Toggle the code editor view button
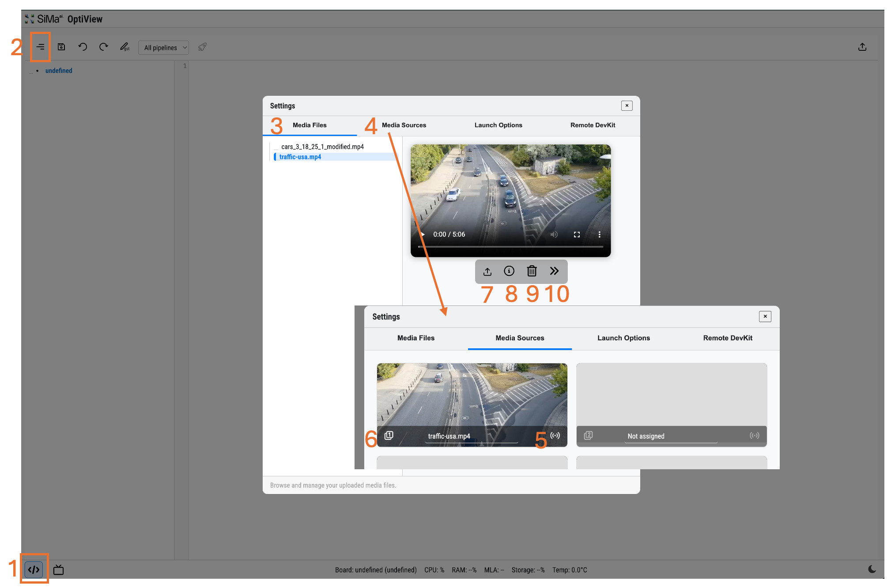891x588 pixels. click(x=34, y=569)
